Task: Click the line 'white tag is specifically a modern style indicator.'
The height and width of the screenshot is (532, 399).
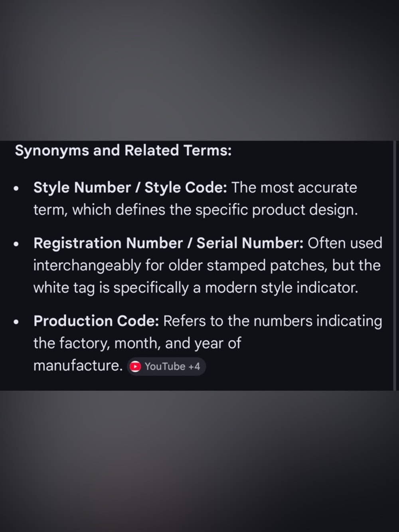Action: (x=196, y=288)
